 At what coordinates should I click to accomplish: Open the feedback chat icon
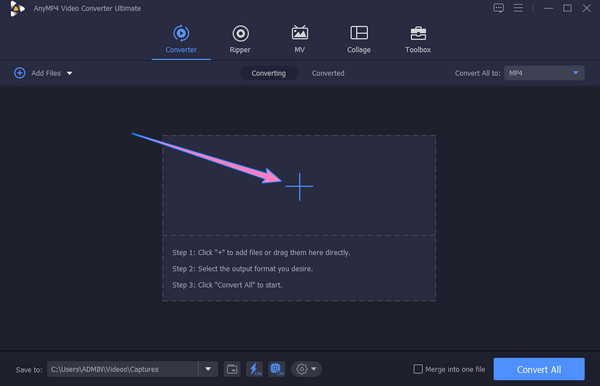[498, 8]
